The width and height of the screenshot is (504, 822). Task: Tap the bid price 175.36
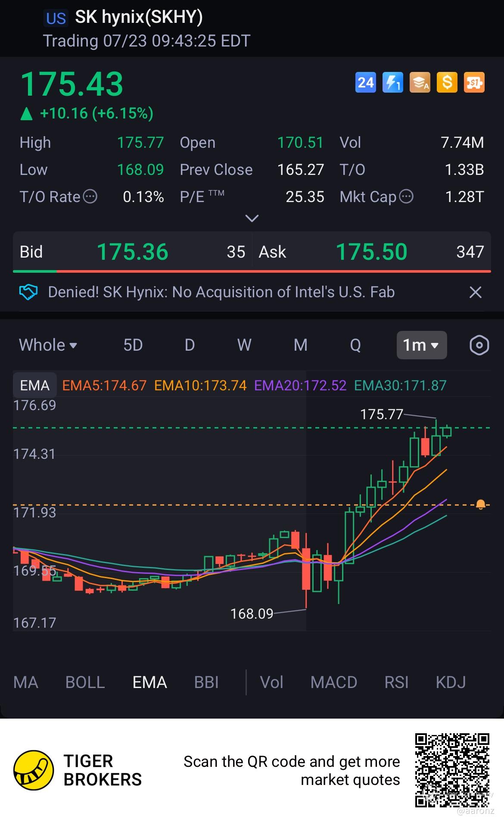click(133, 252)
